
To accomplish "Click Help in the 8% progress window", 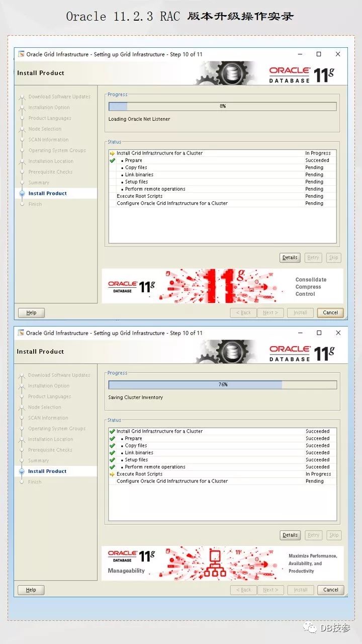I will click(x=31, y=312).
